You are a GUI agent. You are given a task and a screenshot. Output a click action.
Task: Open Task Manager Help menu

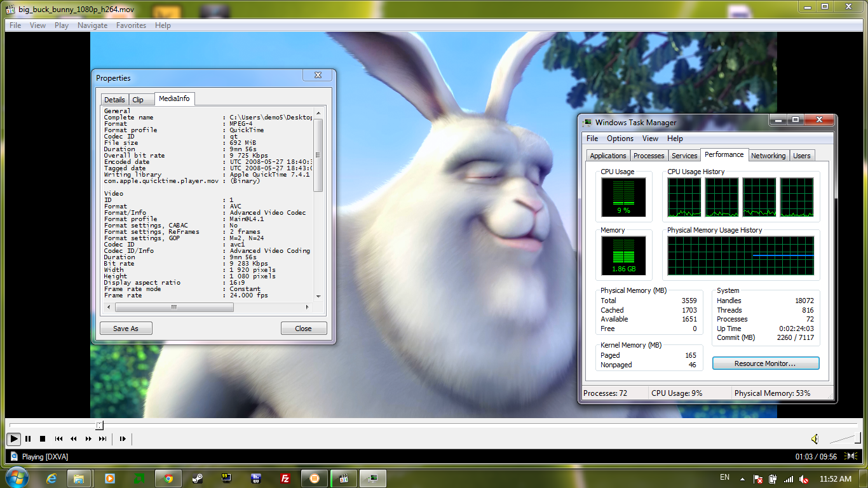pos(675,139)
